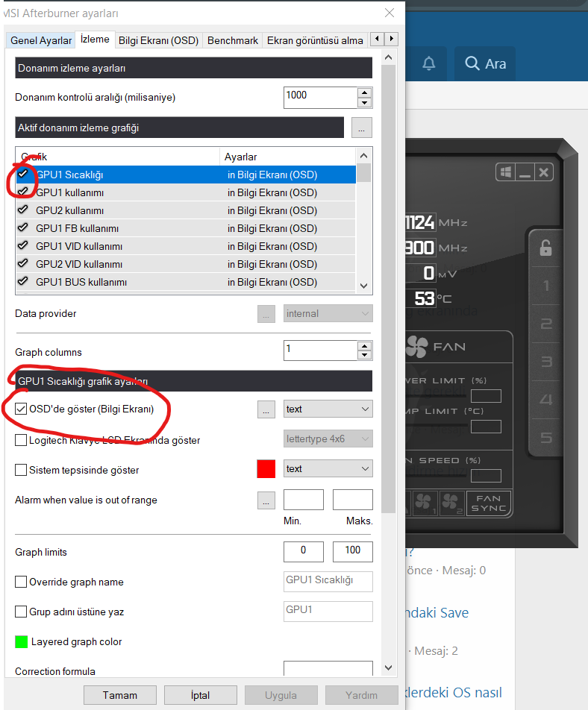Image resolution: width=588 pixels, height=710 pixels.
Task: Click the Uygula button
Action: (281, 695)
